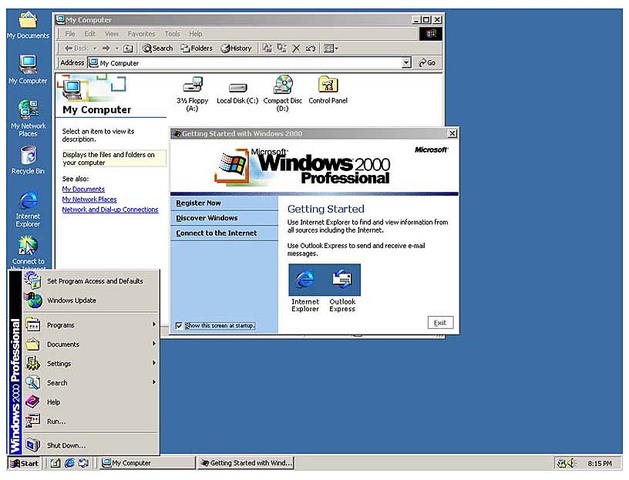Open the Help menu in My Computer
The image size is (629, 480).
click(x=195, y=34)
